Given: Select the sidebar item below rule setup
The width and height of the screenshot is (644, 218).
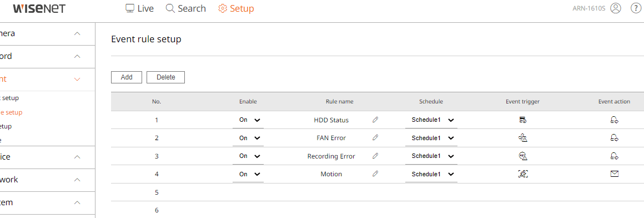Looking at the screenshot, I should [6, 126].
